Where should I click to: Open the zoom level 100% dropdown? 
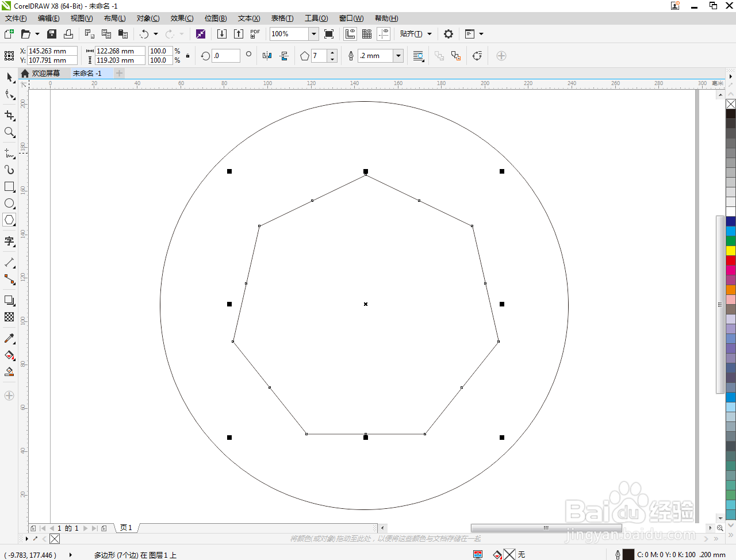314,34
